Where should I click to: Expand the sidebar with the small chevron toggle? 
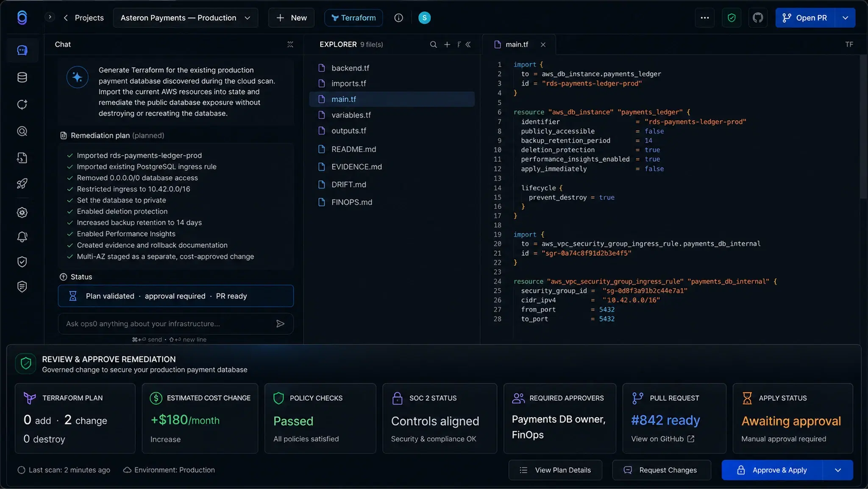[x=50, y=17]
